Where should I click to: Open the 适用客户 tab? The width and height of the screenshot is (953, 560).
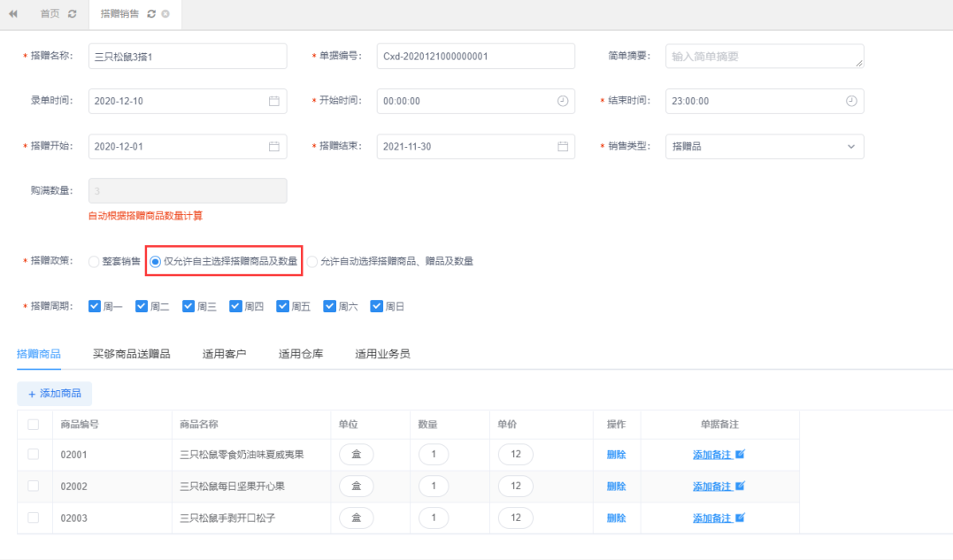pyautogui.click(x=224, y=354)
